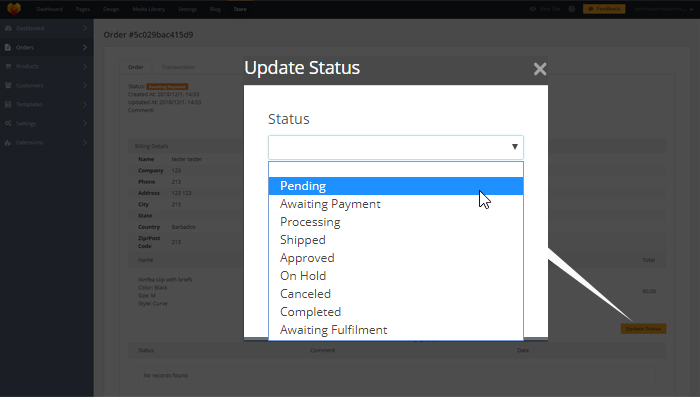This screenshot has width=700, height=397.
Task: Open the user account dropdown
Action: click(664, 9)
